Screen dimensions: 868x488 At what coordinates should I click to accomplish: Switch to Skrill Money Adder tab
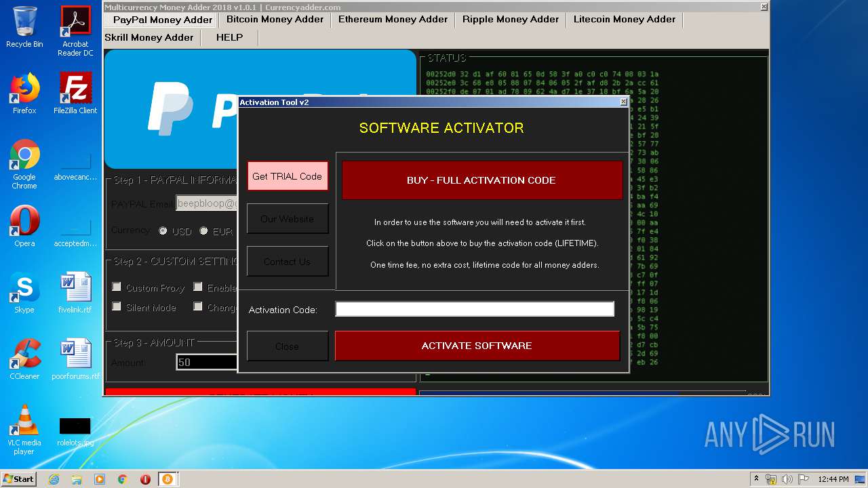click(149, 37)
